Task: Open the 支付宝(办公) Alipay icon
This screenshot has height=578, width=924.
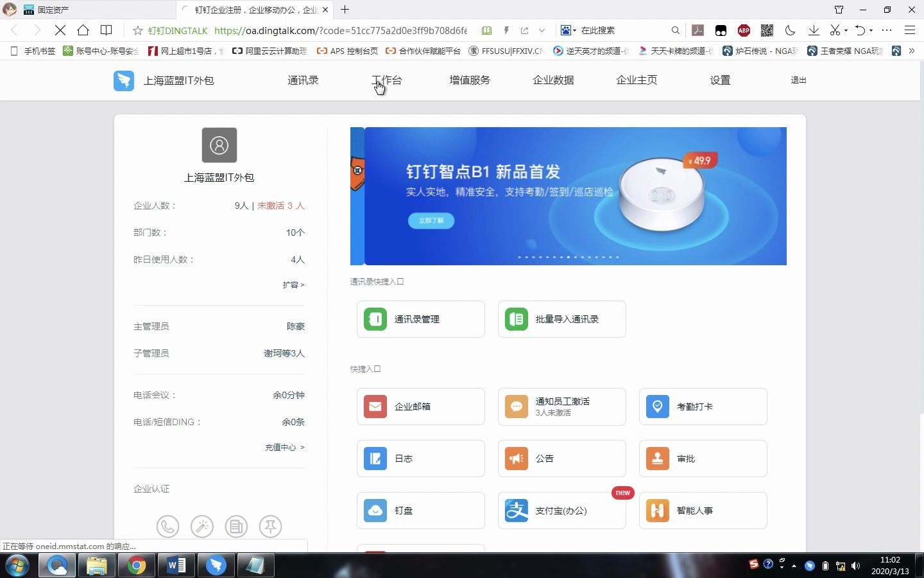Action: click(517, 511)
